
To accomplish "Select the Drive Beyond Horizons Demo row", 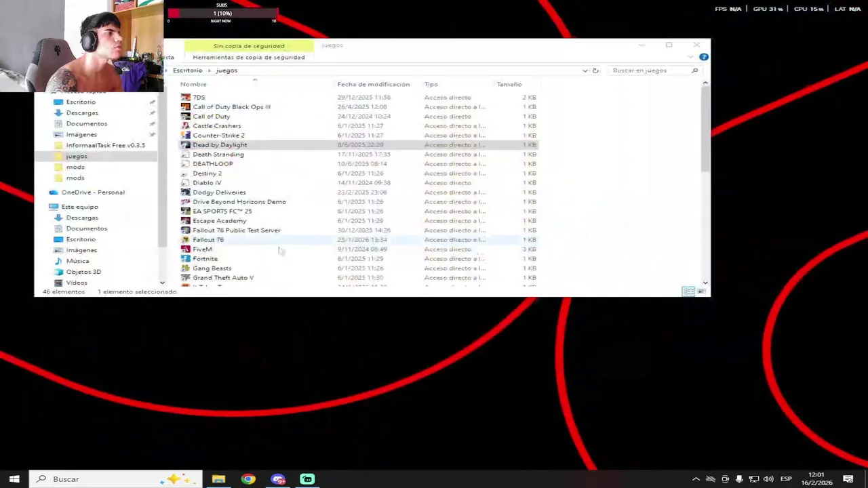I will point(359,202).
